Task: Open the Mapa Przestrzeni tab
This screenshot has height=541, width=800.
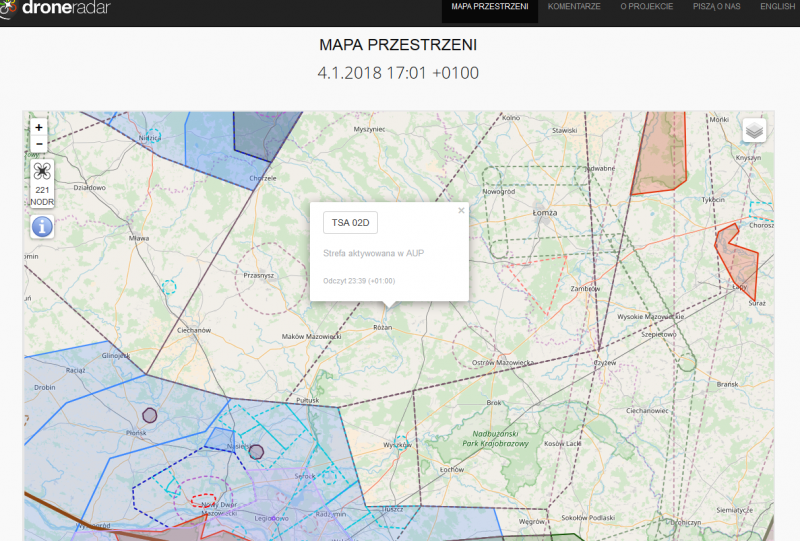Action: tap(490, 7)
